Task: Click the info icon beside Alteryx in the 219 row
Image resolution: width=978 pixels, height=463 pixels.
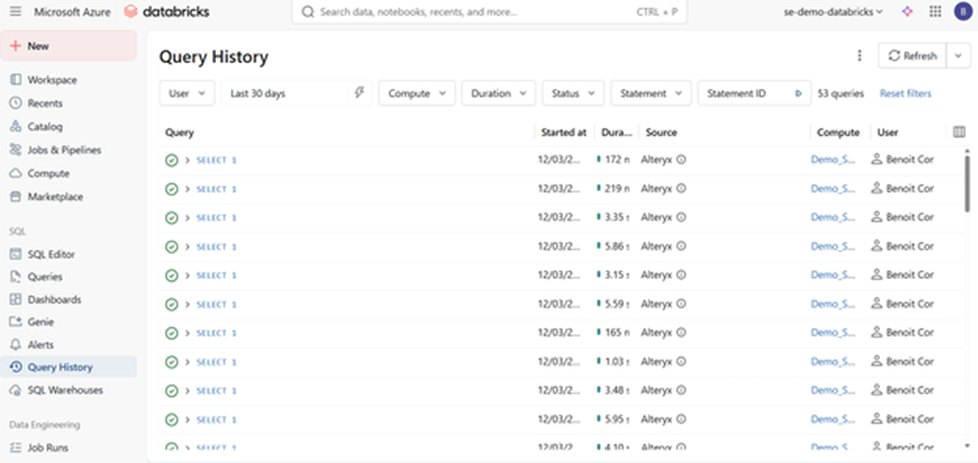Action: (x=681, y=188)
